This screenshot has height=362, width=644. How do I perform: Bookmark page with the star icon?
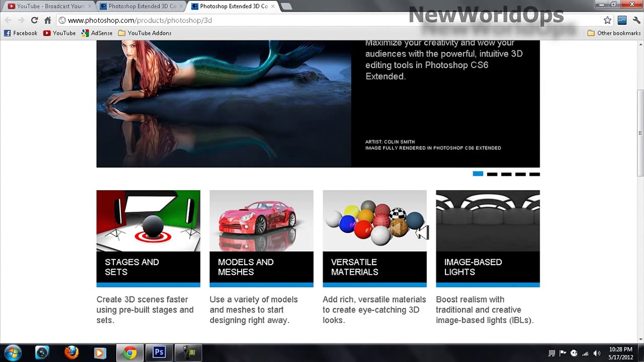coord(607,20)
